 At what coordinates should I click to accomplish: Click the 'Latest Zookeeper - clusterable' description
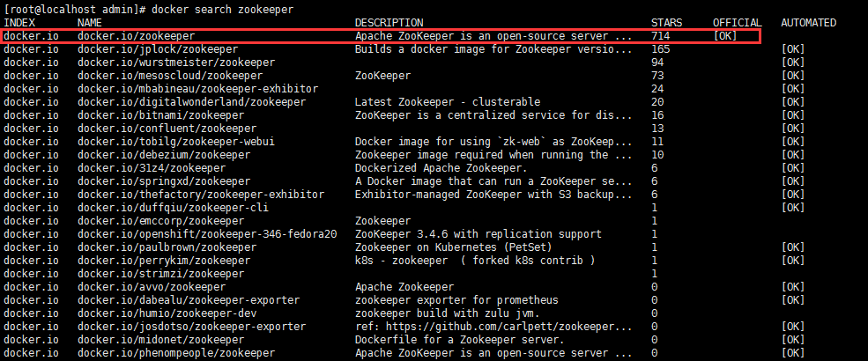click(x=447, y=102)
